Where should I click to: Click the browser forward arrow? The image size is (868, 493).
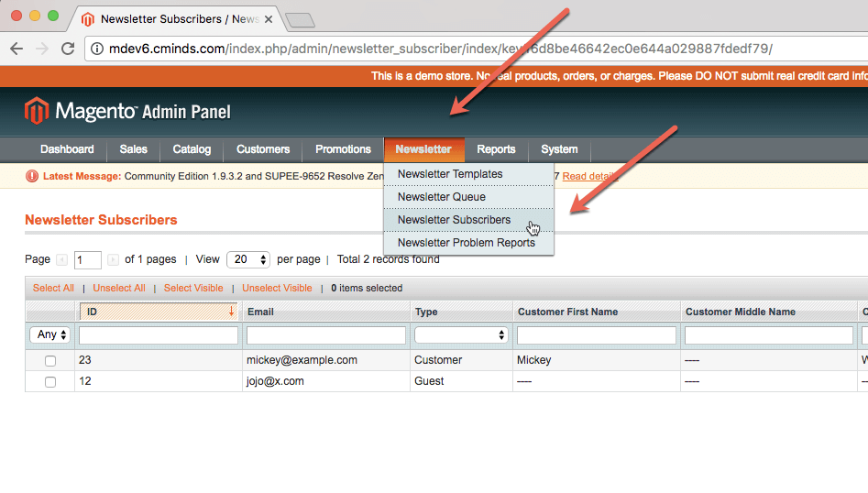[x=42, y=49]
